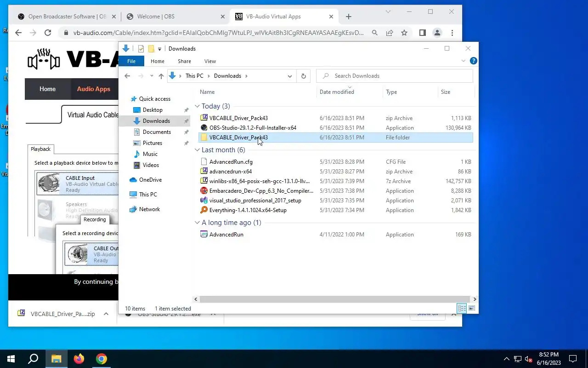Open address bar history dropdown
588x368 pixels.
[290, 76]
